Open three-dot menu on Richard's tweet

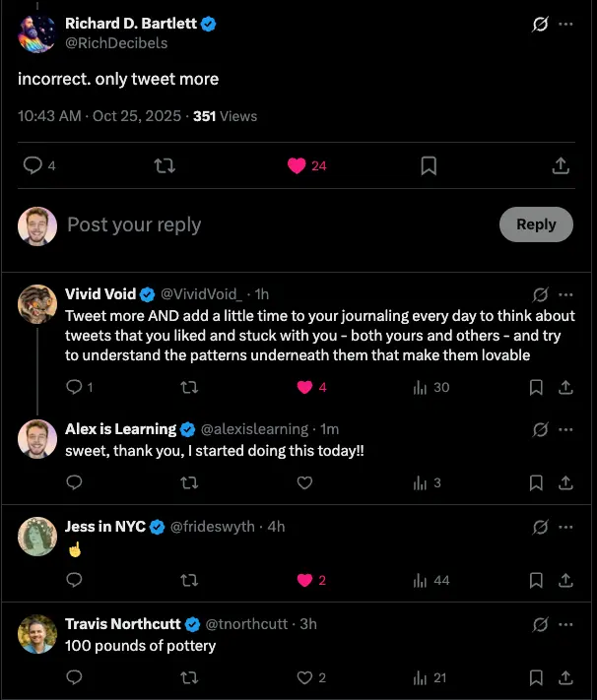[565, 25]
